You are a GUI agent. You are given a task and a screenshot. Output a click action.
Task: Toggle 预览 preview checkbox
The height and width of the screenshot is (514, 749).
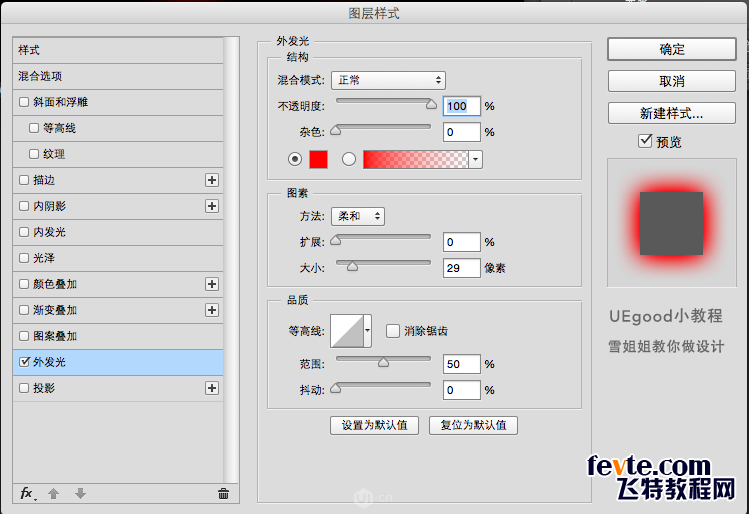click(x=645, y=141)
